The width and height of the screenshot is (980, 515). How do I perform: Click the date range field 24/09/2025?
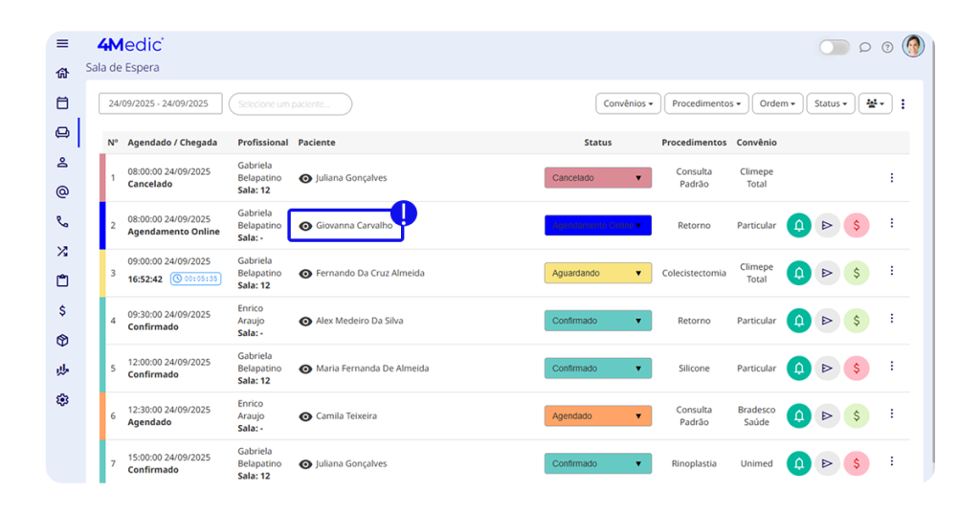[x=159, y=103]
